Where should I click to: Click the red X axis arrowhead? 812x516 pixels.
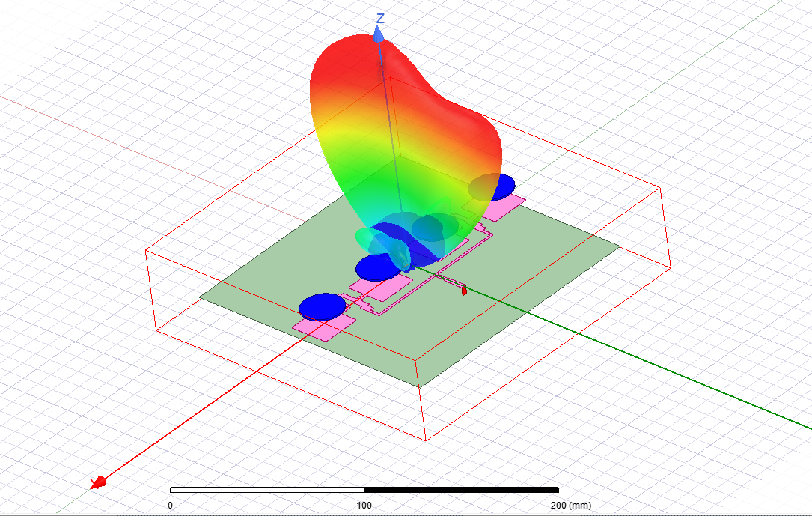pos(98,482)
